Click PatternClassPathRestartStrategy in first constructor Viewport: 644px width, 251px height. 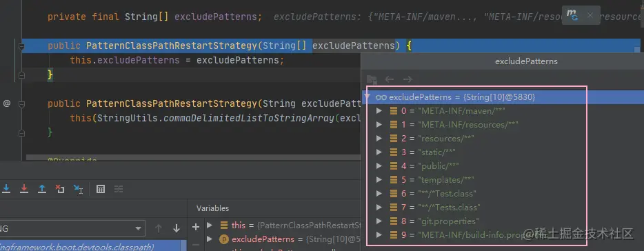172,46
